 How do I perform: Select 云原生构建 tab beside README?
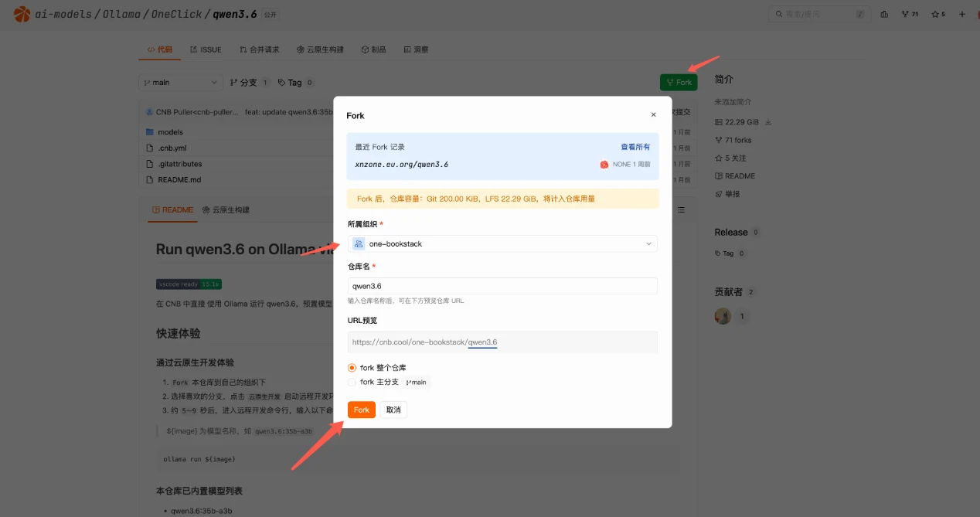click(226, 209)
